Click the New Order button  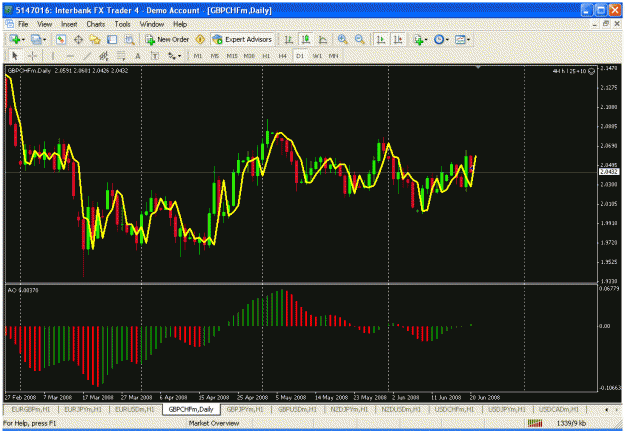click(x=167, y=39)
